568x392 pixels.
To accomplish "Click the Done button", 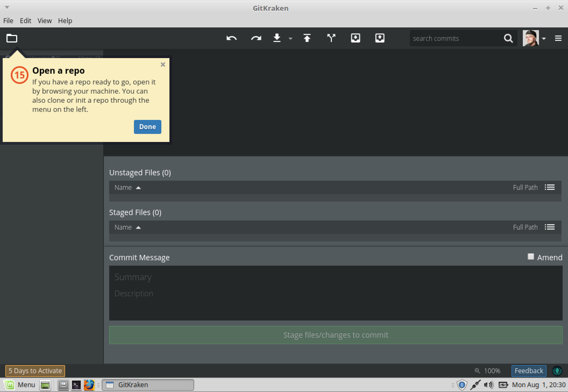I will [x=147, y=127].
